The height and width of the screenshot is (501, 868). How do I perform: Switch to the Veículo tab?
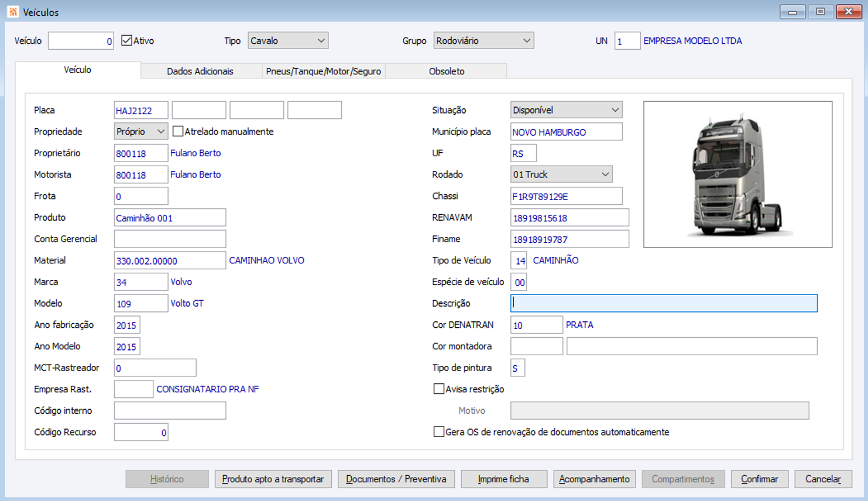click(x=78, y=70)
